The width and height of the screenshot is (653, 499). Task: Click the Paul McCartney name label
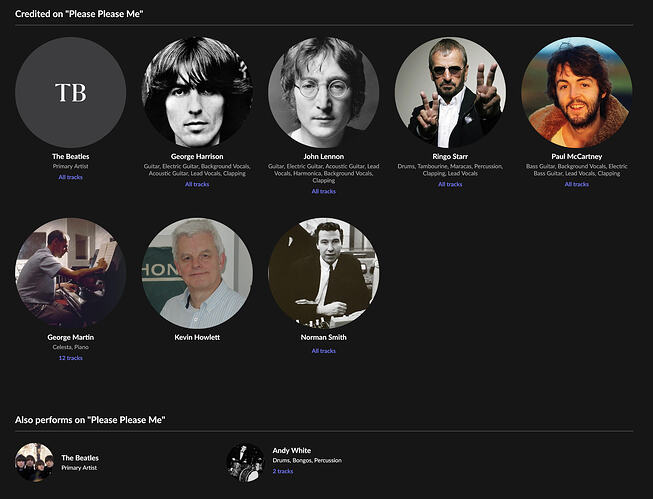click(x=577, y=157)
